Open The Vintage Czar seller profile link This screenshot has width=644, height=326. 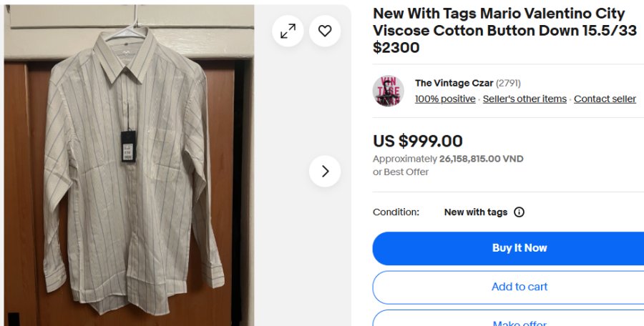pyautogui.click(x=454, y=83)
